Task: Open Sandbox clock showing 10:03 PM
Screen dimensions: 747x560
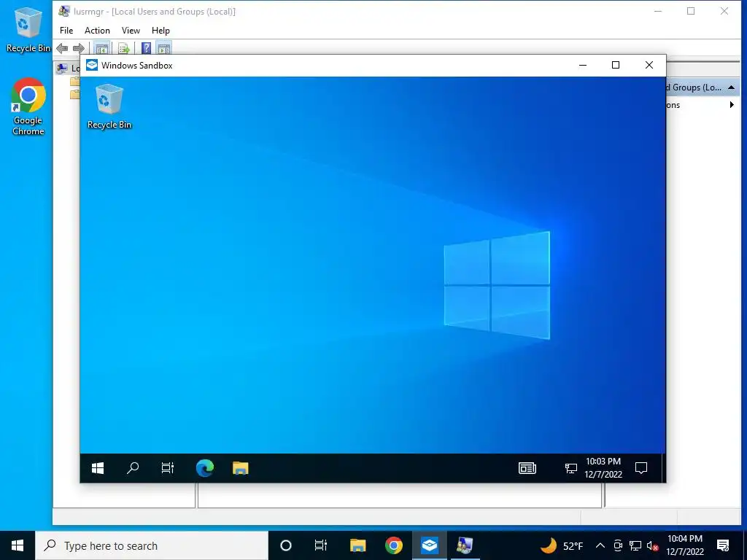Action: [603, 467]
